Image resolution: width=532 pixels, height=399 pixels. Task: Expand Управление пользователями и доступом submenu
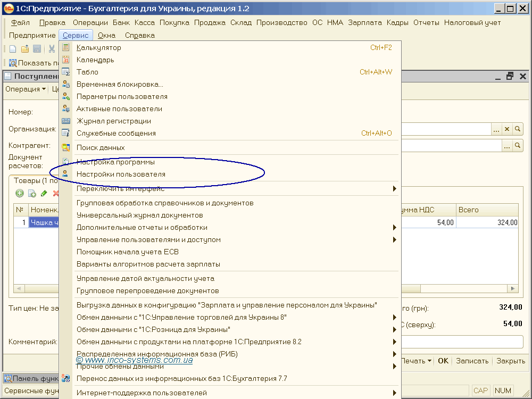click(x=230, y=239)
